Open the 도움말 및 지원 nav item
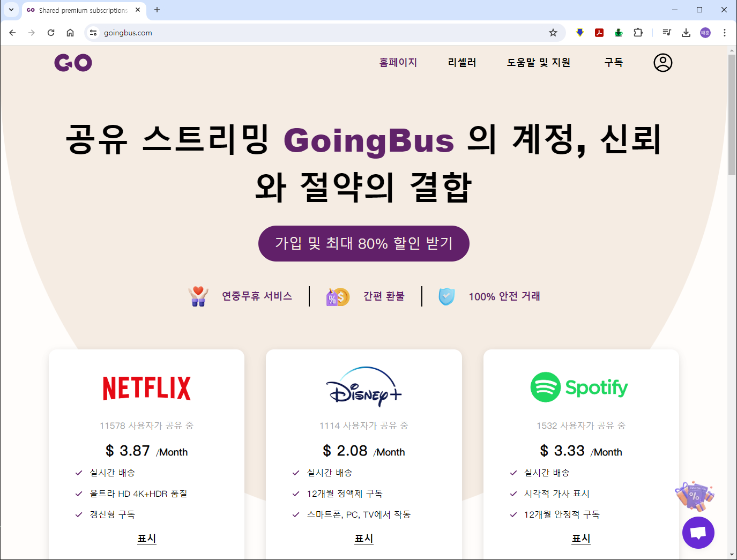The height and width of the screenshot is (560, 737). coord(539,62)
